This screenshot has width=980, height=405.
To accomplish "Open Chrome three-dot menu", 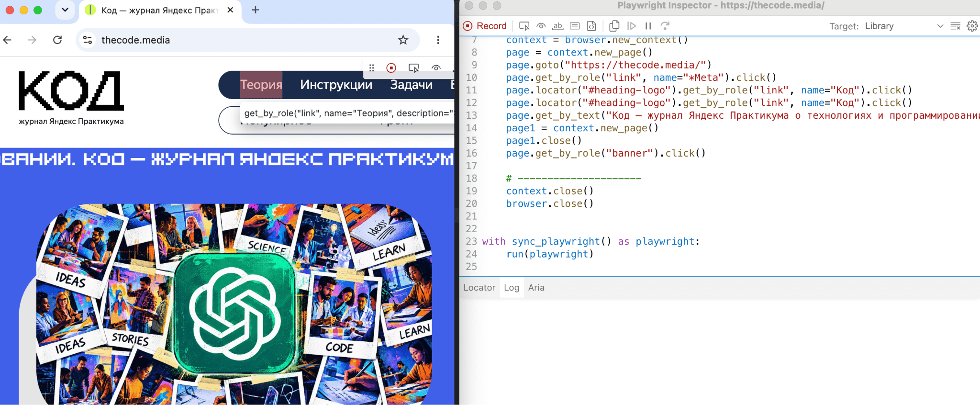I will [438, 40].
